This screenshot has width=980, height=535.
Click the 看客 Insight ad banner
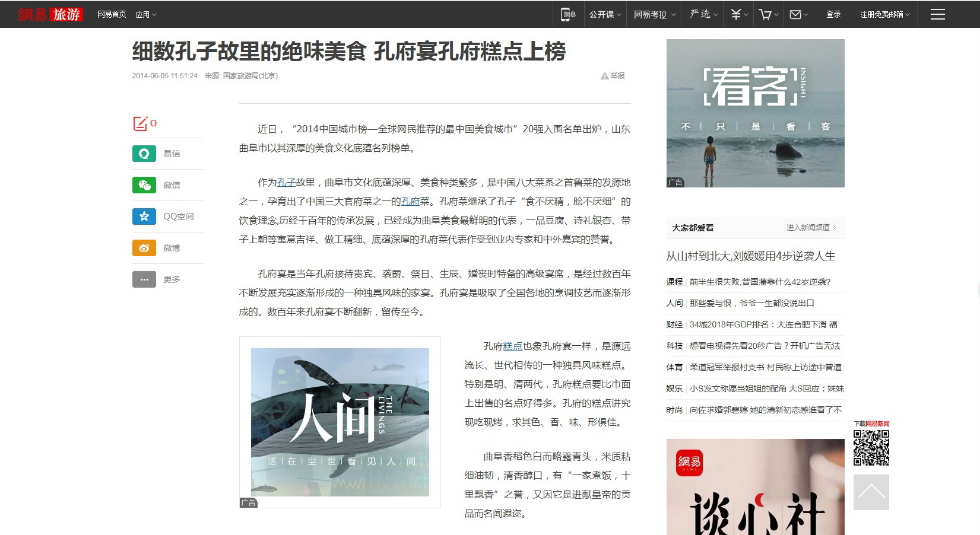tap(755, 113)
